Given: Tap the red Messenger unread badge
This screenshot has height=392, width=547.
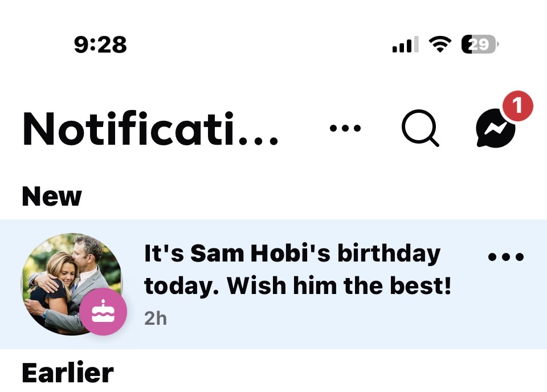Looking at the screenshot, I should point(517,106).
